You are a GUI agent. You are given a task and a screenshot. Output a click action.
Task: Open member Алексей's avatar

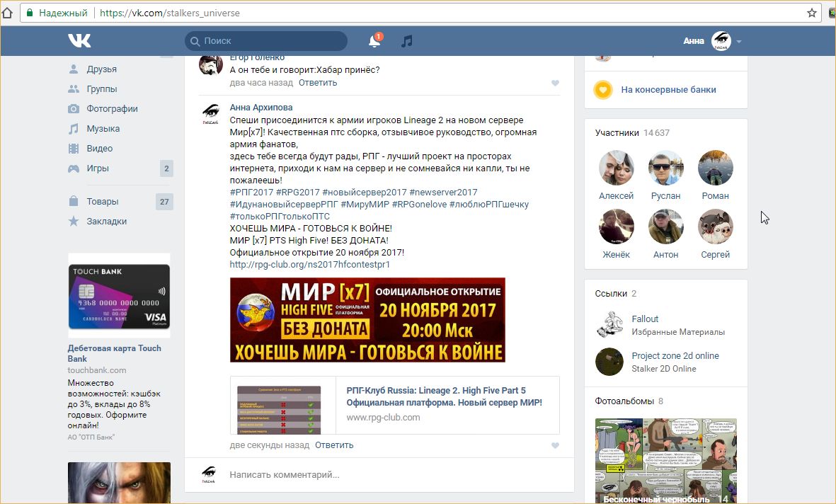(617, 168)
